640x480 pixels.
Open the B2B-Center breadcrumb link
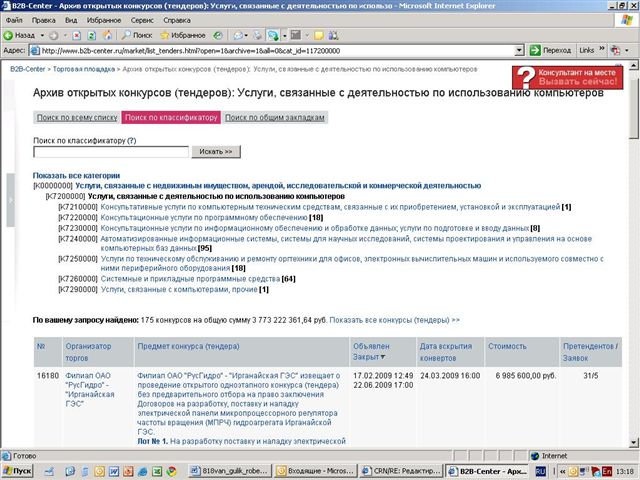click(27, 69)
